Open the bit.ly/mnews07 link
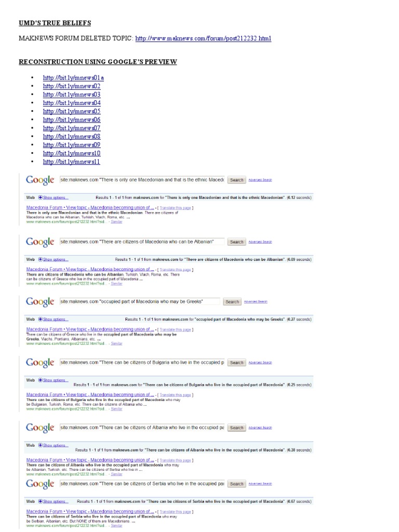 [72, 128]
